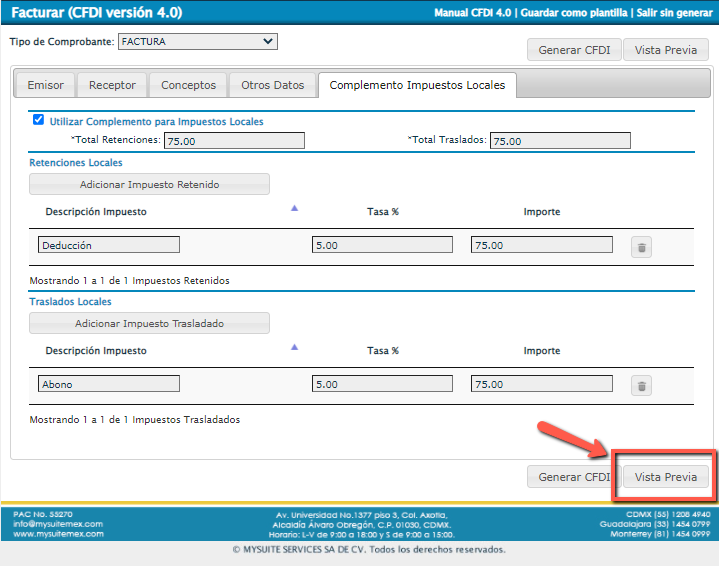The image size is (719, 566).
Task: Delete the Deducción retained tax row
Action: [x=641, y=247]
